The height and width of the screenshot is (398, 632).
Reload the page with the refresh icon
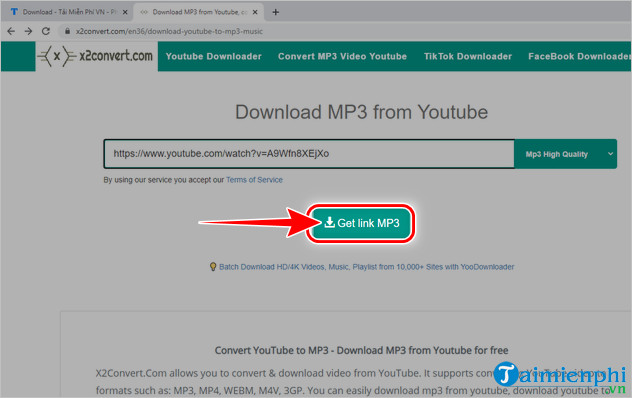[x=46, y=31]
